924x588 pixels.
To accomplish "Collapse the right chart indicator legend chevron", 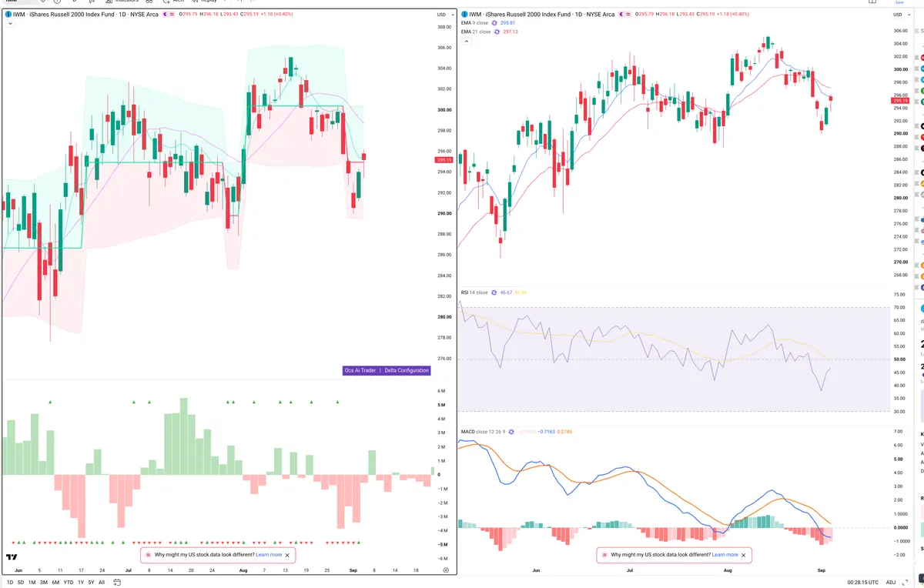I will [x=466, y=41].
